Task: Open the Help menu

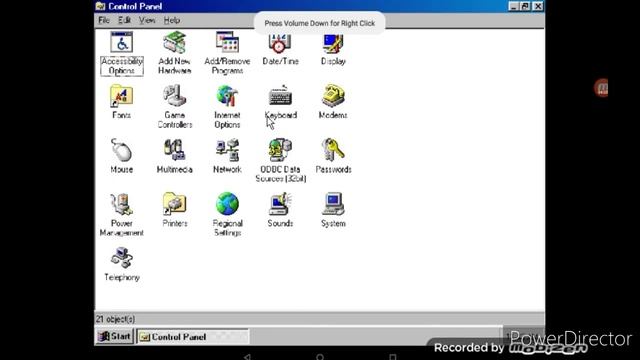Action: [172, 20]
